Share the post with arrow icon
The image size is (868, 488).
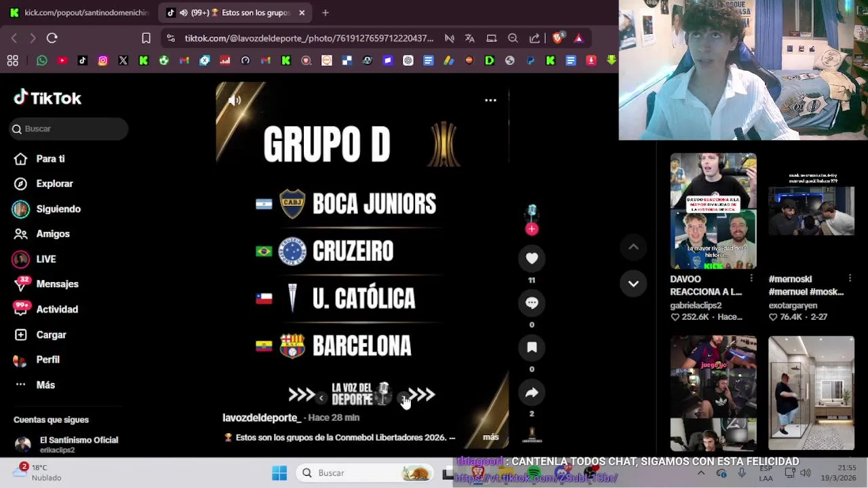pyautogui.click(x=532, y=392)
